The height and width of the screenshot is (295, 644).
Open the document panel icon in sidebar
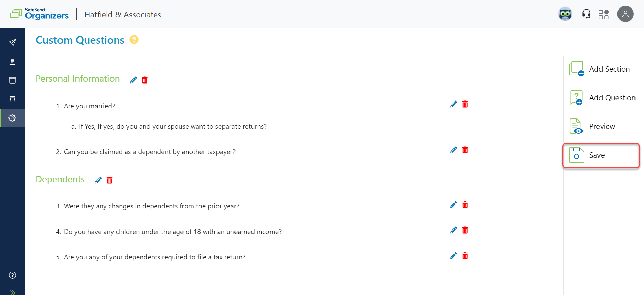13,61
